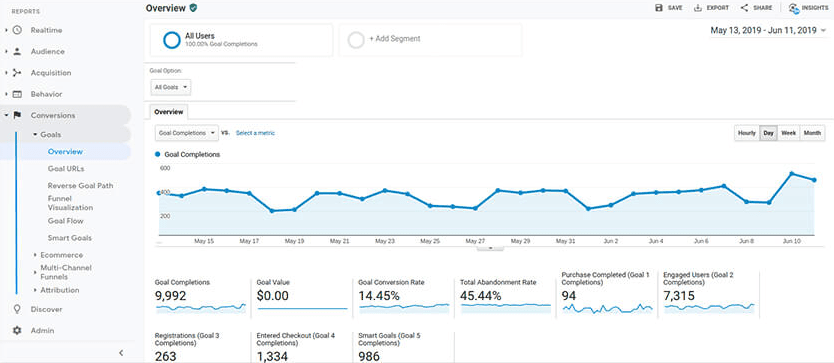Viewport: 834px width, 363px height.
Task: Click the Share icon
Action: (744, 8)
